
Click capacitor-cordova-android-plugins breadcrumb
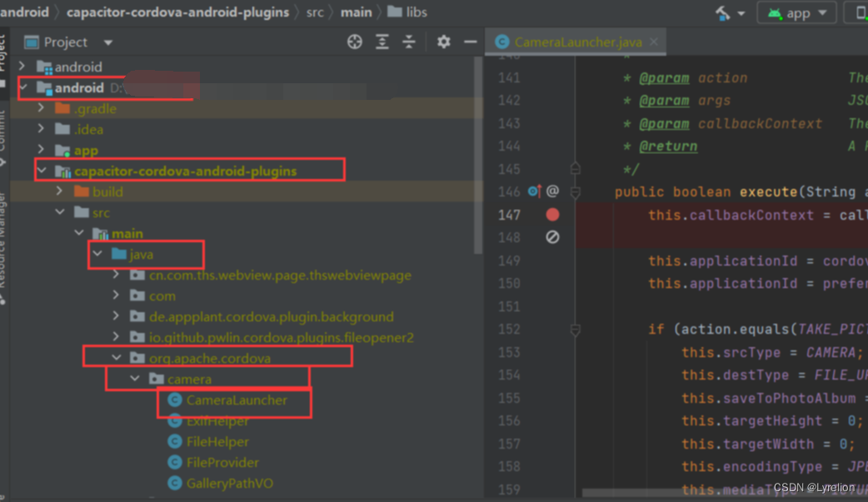(177, 12)
